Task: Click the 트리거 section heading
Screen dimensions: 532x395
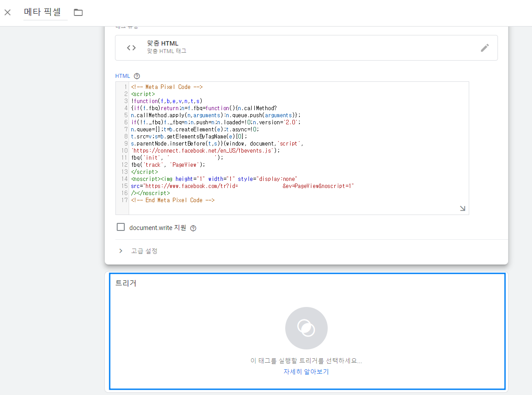Action: (x=126, y=283)
